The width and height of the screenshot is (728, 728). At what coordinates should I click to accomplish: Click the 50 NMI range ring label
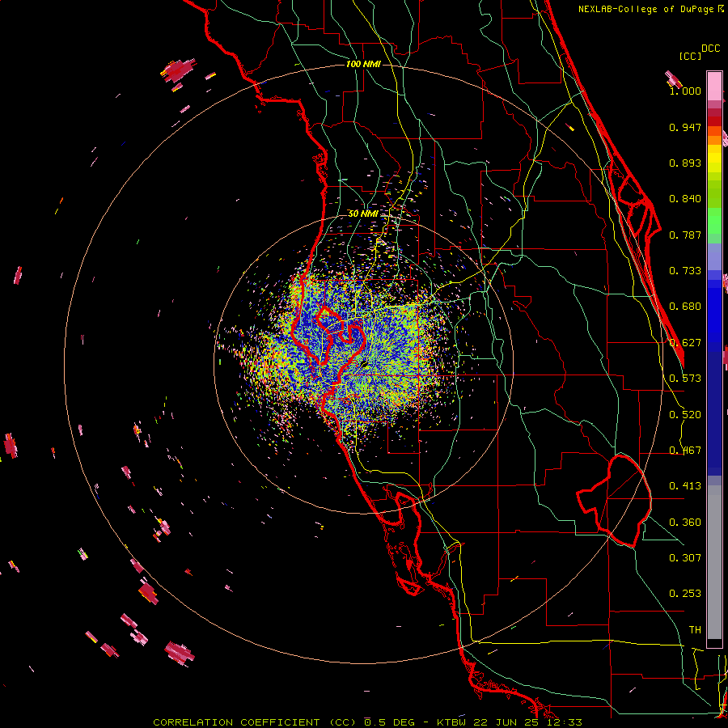point(363,214)
